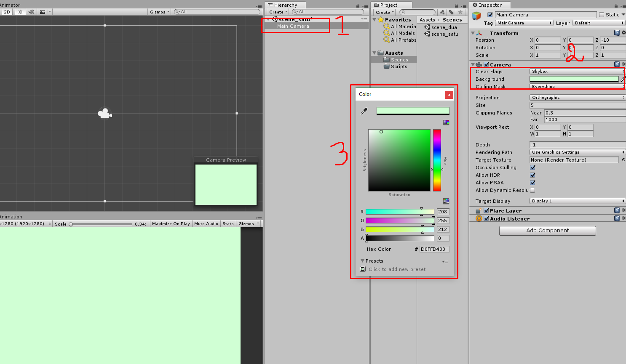
Task: Click the Add Component button
Action: 547,231
